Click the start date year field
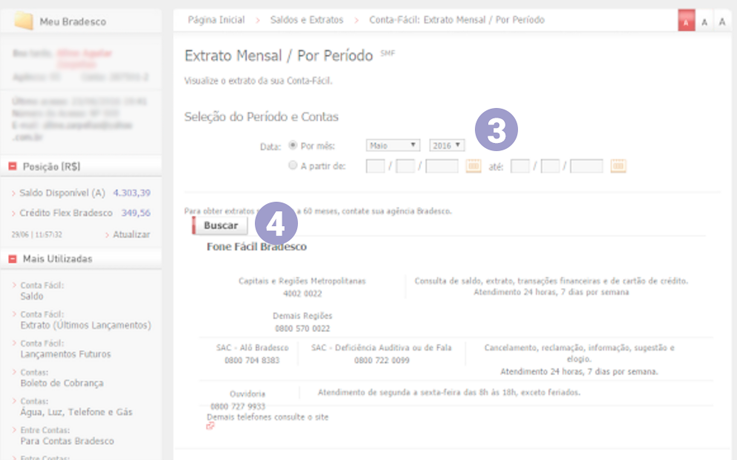 (442, 166)
